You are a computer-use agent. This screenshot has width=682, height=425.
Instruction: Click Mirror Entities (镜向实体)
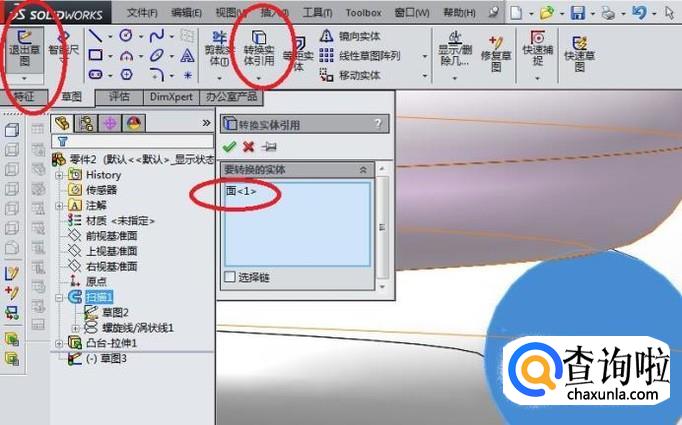350,36
